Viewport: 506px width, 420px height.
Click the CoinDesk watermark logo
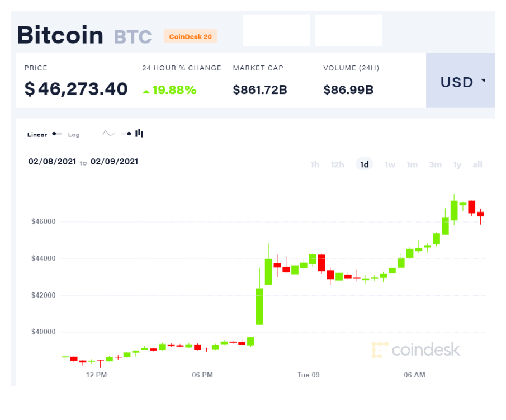[415, 350]
